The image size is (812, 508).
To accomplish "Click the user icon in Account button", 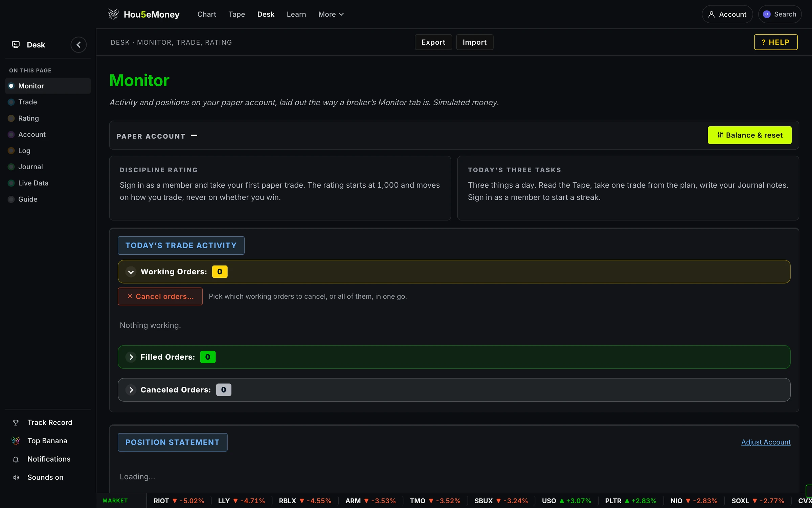I will 712,14.
